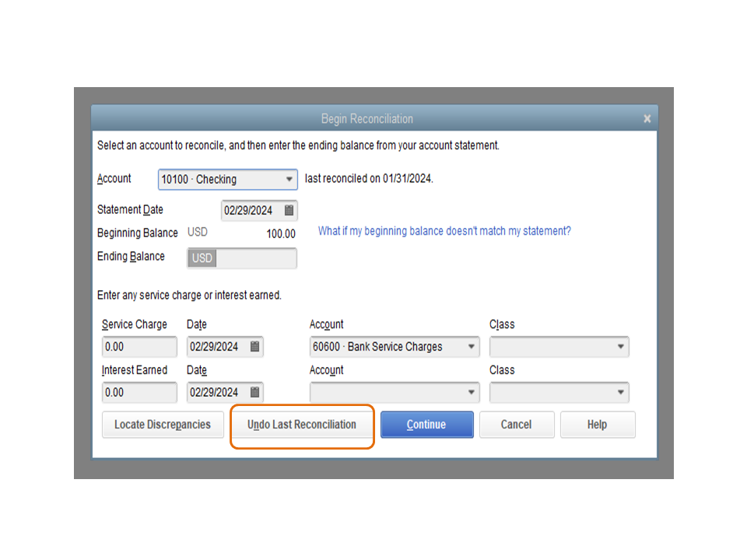Click the Continue button
747x560 pixels.
coord(427,425)
